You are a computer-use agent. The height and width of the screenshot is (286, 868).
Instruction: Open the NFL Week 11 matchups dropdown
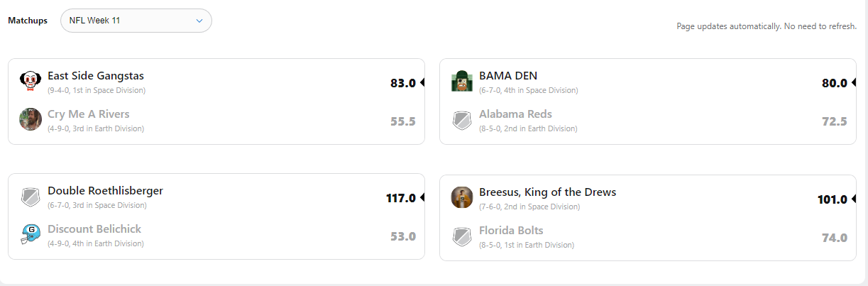[x=136, y=21]
